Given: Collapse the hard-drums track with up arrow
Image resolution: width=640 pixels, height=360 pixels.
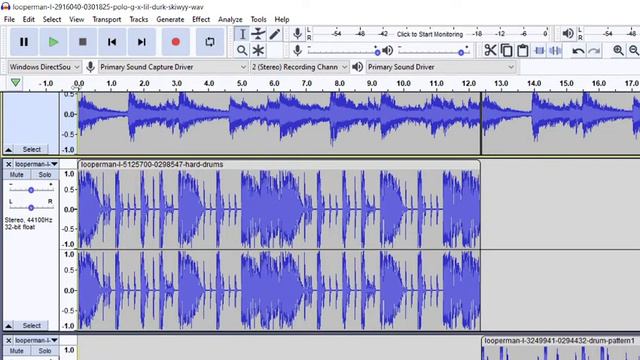Looking at the screenshot, I should [8, 326].
